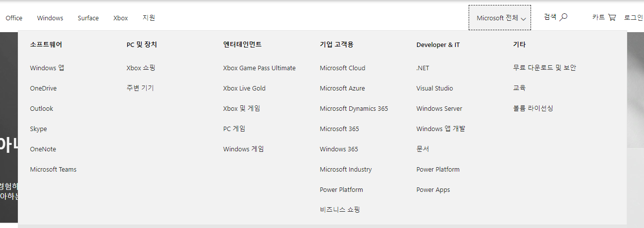Click the 로그인 sign-in link
Screen dimensions: 644x228
(634, 17)
